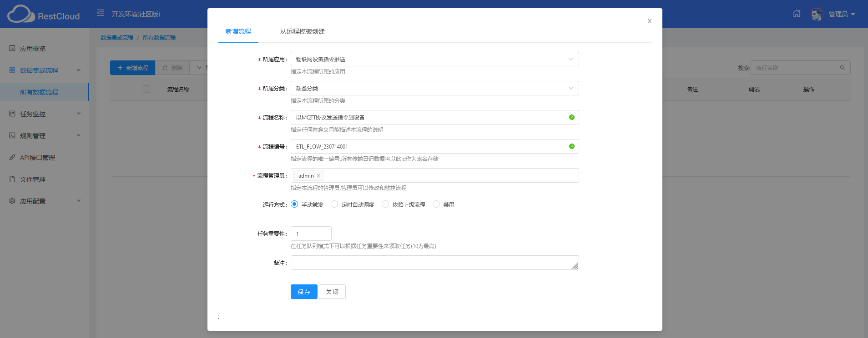Expand the 规则管理 menu chevron
The image size is (868, 338).
click(x=79, y=135)
